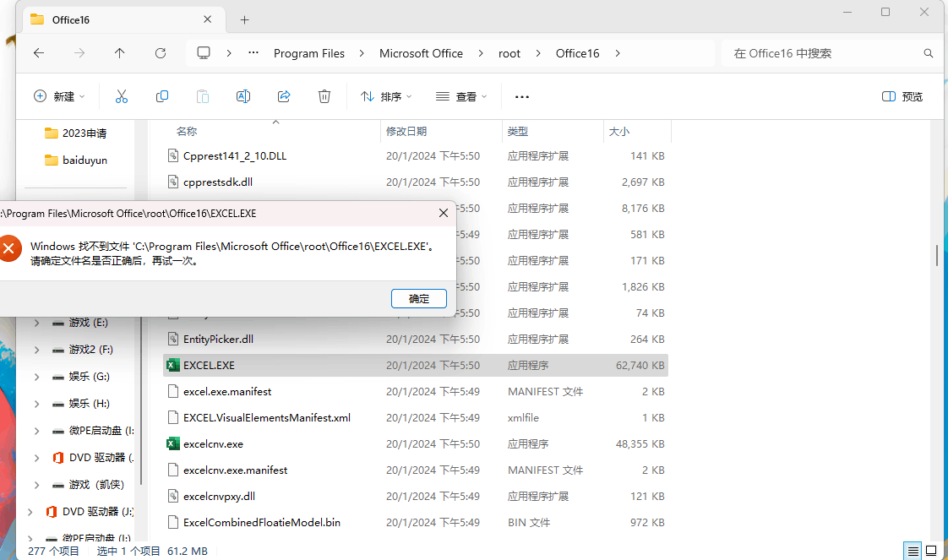Screen dimensions: 948x560
Task: Toggle the 预览 preview pane
Action: 902,96
